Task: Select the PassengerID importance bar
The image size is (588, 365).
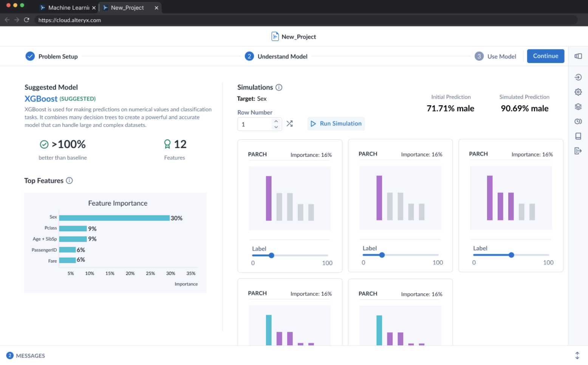Action: pos(68,250)
